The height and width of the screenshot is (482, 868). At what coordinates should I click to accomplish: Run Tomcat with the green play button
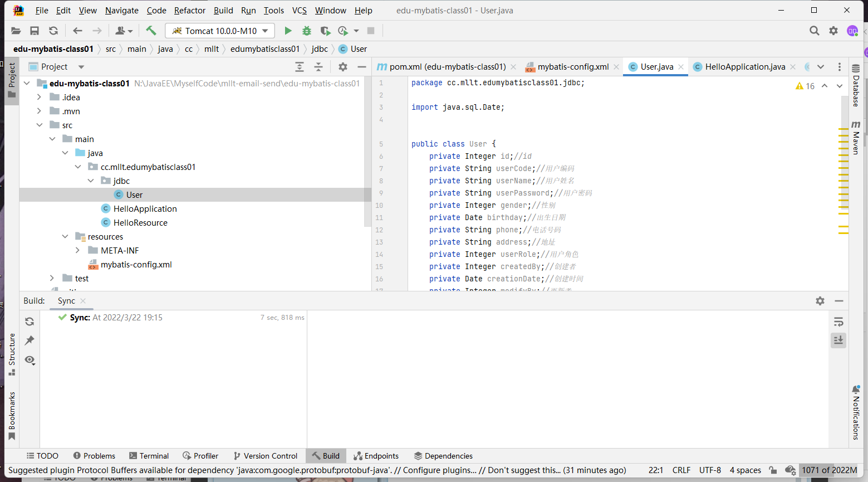[288, 31]
